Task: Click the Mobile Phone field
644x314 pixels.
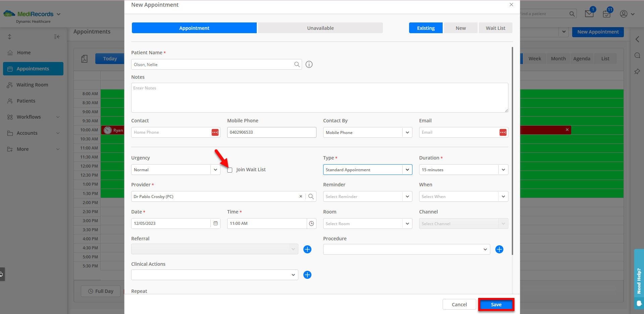Action: point(272,132)
